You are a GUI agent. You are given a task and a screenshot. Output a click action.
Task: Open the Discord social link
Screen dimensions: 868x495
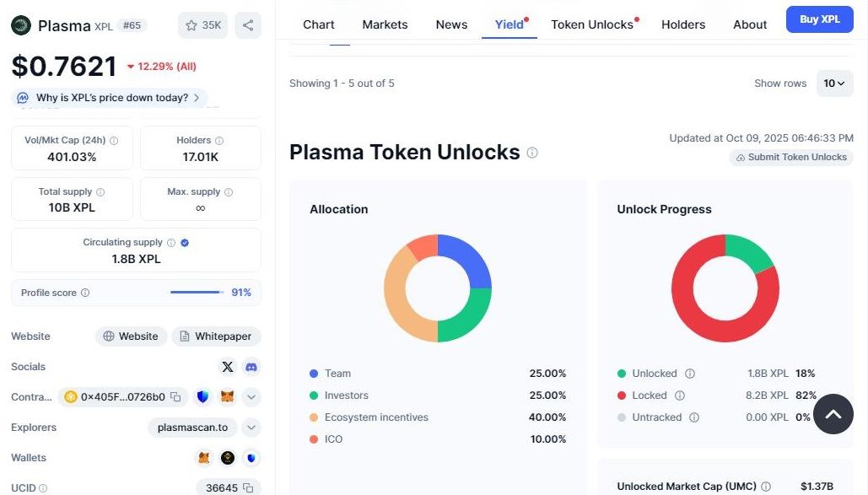[x=251, y=367]
